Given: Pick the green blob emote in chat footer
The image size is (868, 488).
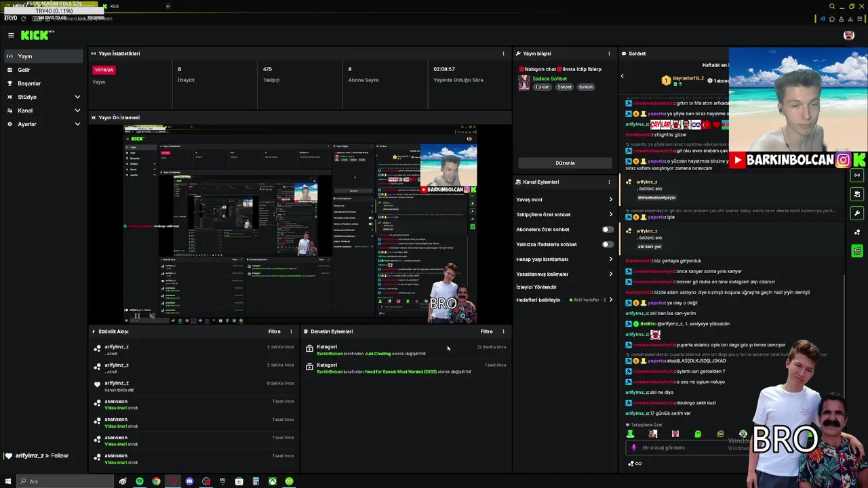Looking at the screenshot, I should (x=698, y=434).
